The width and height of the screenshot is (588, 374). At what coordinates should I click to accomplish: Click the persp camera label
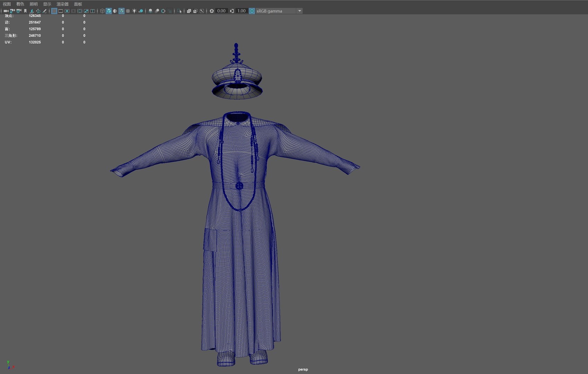click(303, 369)
